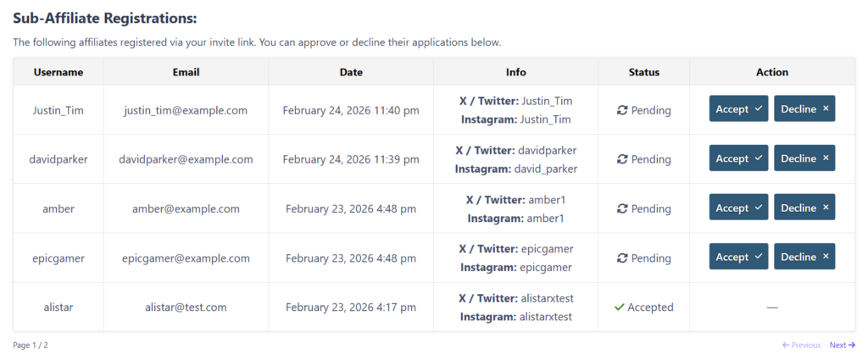868x360 pixels.
Task: Click alistar@test.com email cell
Action: 186,307
